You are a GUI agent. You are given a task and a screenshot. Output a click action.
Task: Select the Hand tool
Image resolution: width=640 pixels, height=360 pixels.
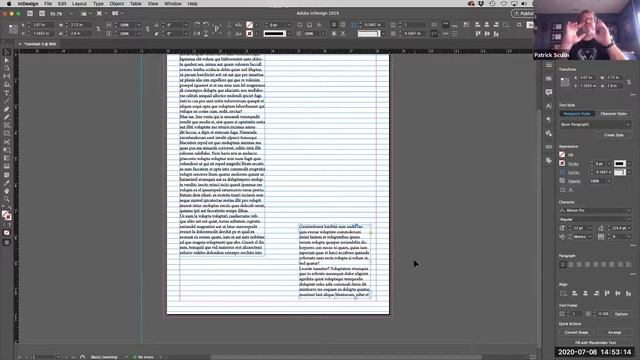[x=7, y=191]
